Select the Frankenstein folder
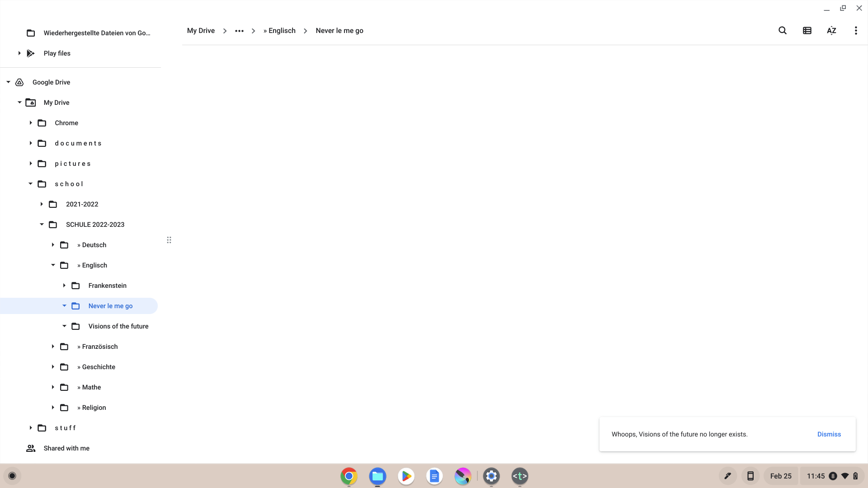Image resolution: width=868 pixels, height=488 pixels. pyautogui.click(x=107, y=286)
